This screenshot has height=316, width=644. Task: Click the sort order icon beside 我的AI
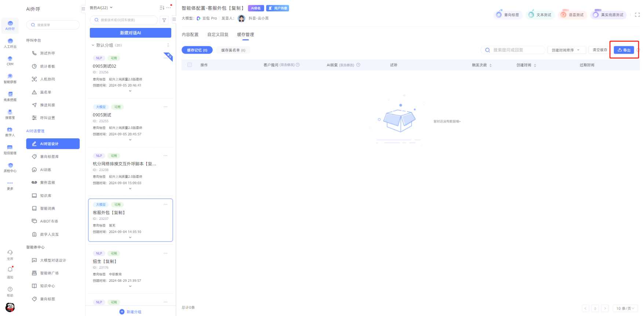(162, 8)
